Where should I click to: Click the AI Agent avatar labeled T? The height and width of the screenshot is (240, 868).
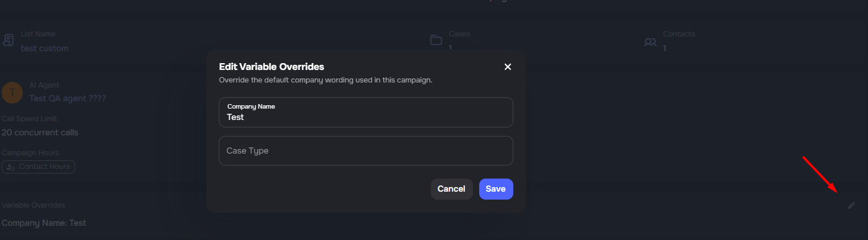[x=12, y=92]
